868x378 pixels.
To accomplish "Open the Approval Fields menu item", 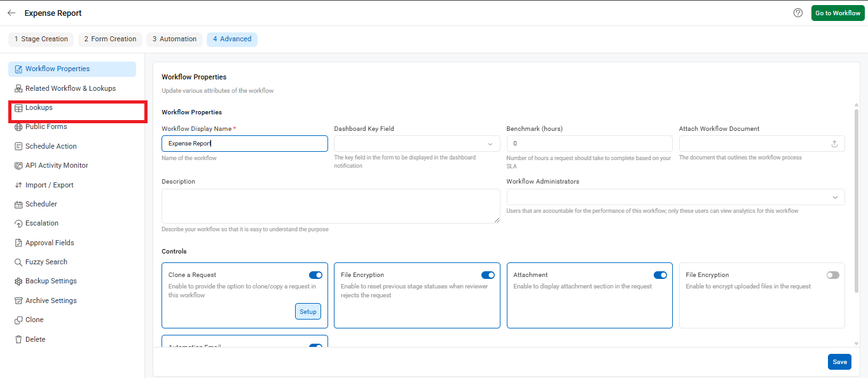I will (x=72, y=243).
